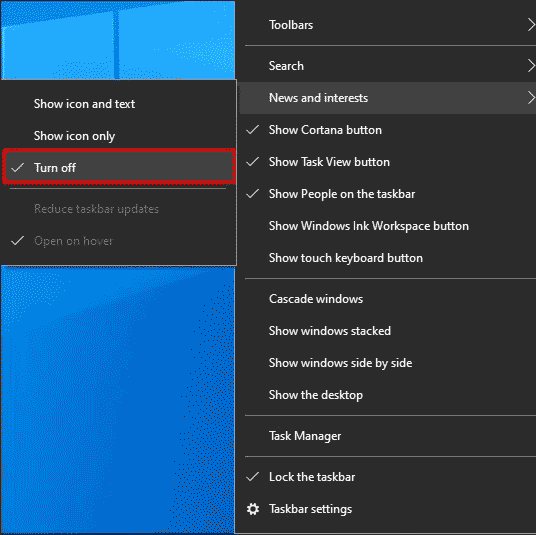The image size is (536, 535).
Task: Enable Show Windows Ink Workspace button
Action: point(387,226)
